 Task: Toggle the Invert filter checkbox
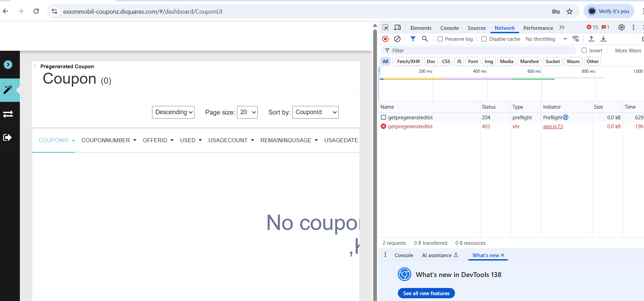(x=584, y=50)
